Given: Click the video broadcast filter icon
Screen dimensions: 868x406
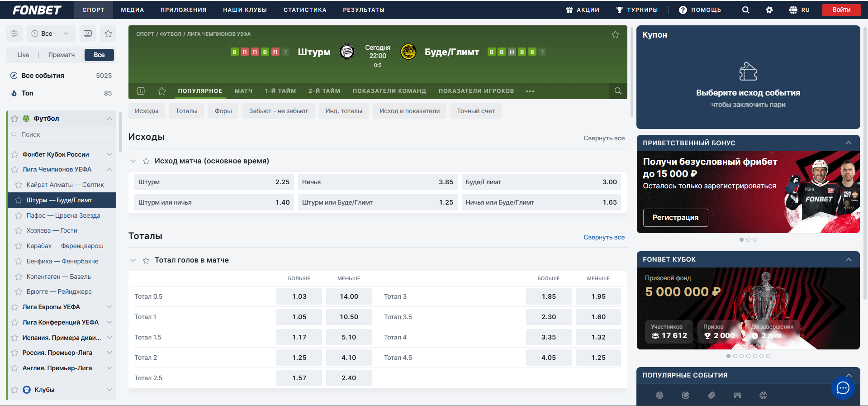Looking at the screenshot, I should pyautogui.click(x=88, y=33).
